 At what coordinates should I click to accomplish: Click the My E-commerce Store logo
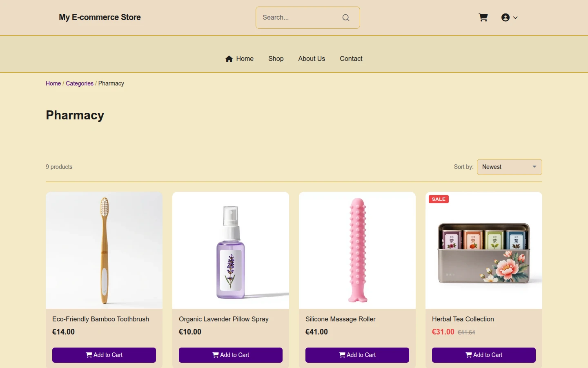click(100, 17)
